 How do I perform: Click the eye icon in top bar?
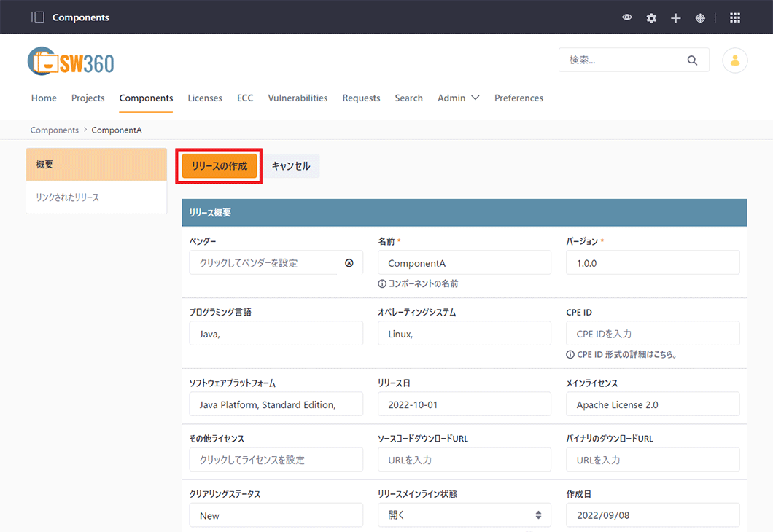click(627, 17)
